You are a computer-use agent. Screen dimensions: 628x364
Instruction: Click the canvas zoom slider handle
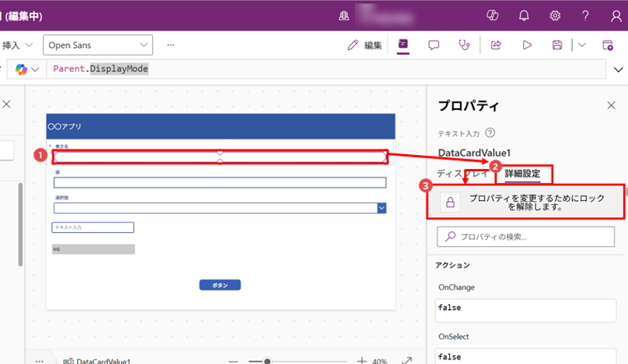[267, 361]
